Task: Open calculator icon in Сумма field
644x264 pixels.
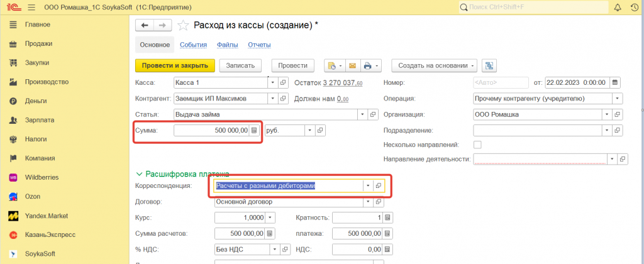Action: click(254, 130)
